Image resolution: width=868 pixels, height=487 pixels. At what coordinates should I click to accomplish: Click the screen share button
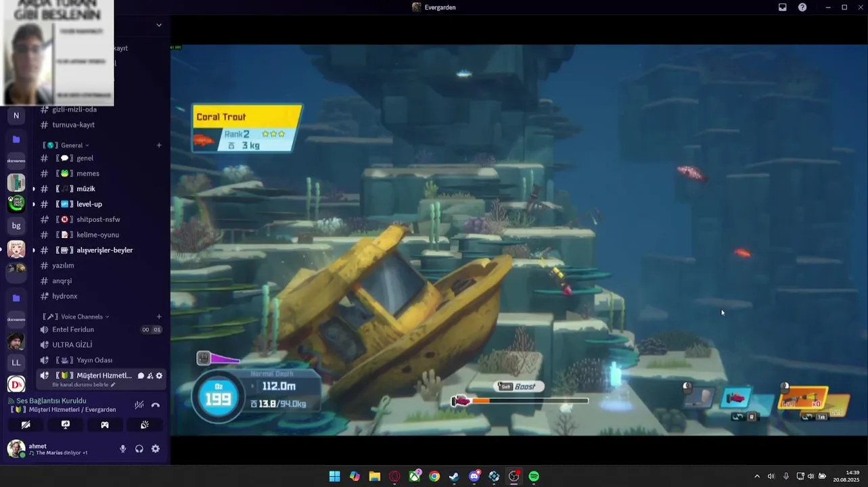[x=65, y=425]
